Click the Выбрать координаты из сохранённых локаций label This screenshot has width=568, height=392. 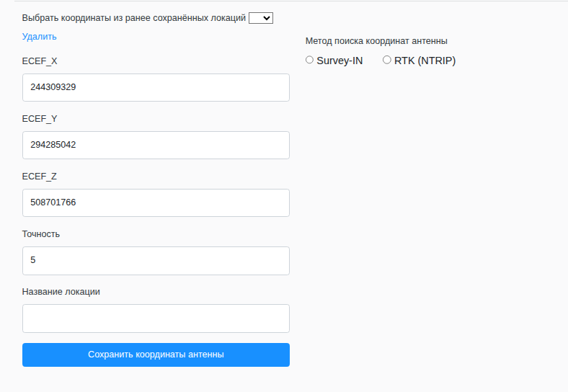click(134, 18)
